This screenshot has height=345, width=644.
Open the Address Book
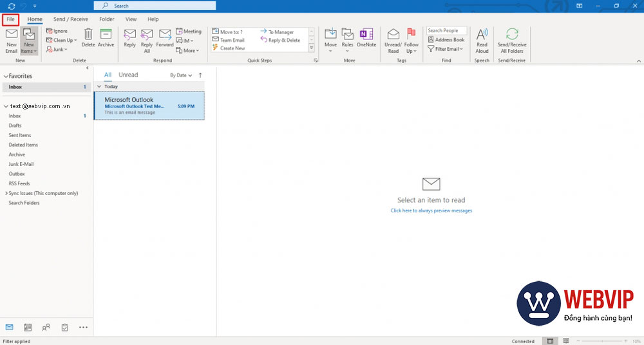pyautogui.click(x=446, y=40)
